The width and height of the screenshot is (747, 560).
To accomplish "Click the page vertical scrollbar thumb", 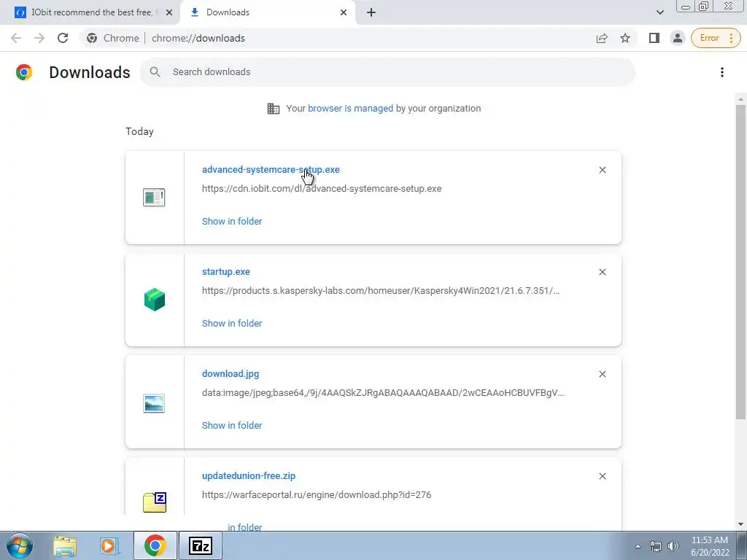I will click(740, 262).
